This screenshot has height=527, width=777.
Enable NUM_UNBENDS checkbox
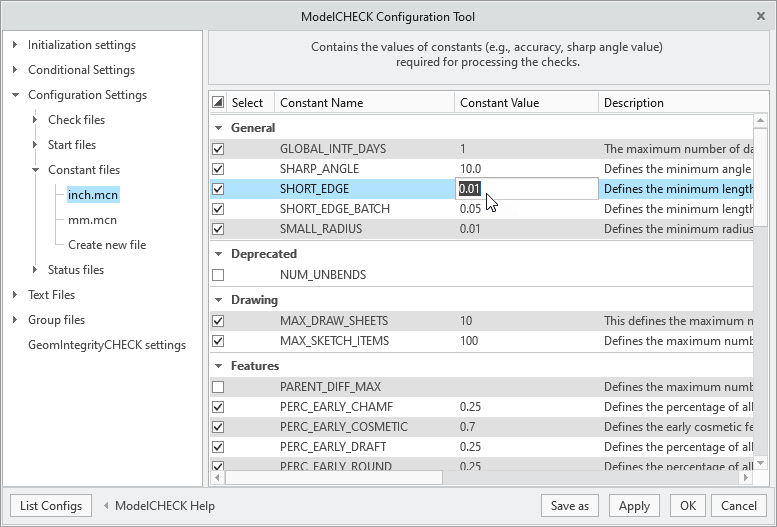(218, 275)
